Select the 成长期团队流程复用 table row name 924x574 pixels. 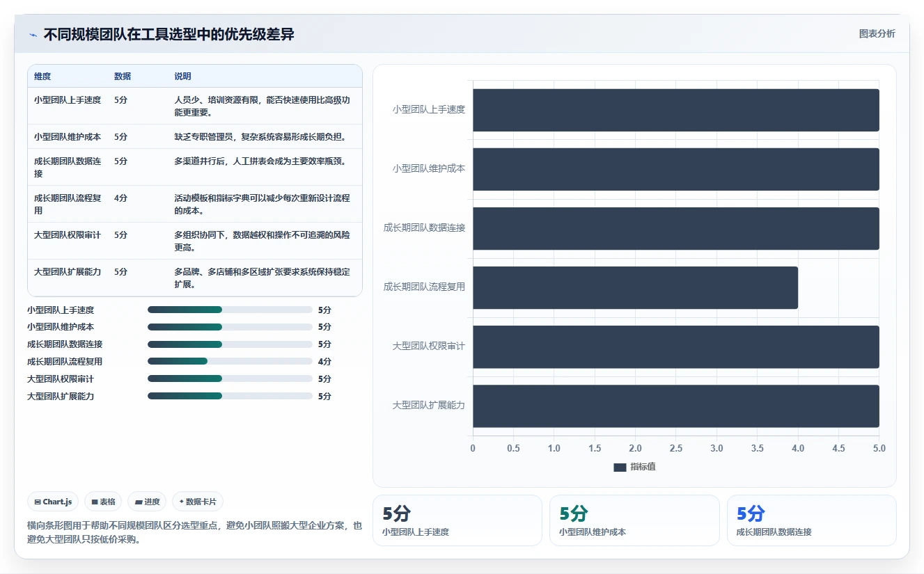click(x=68, y=204)
